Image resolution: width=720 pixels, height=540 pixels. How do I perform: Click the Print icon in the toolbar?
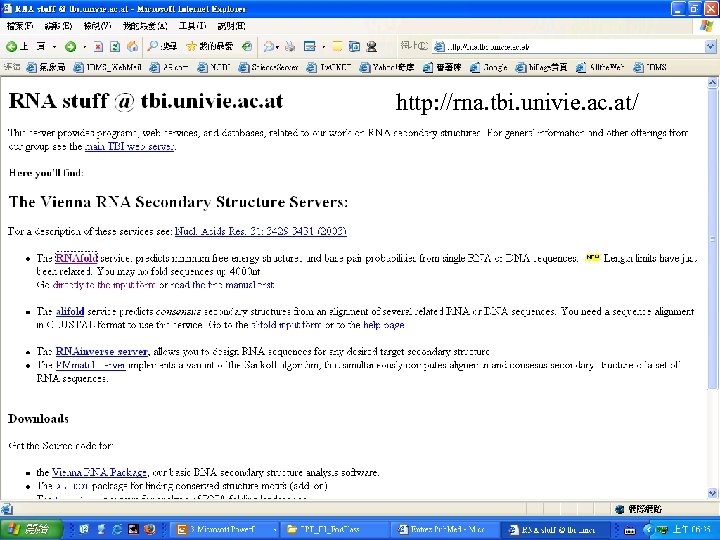click(290, 46)
